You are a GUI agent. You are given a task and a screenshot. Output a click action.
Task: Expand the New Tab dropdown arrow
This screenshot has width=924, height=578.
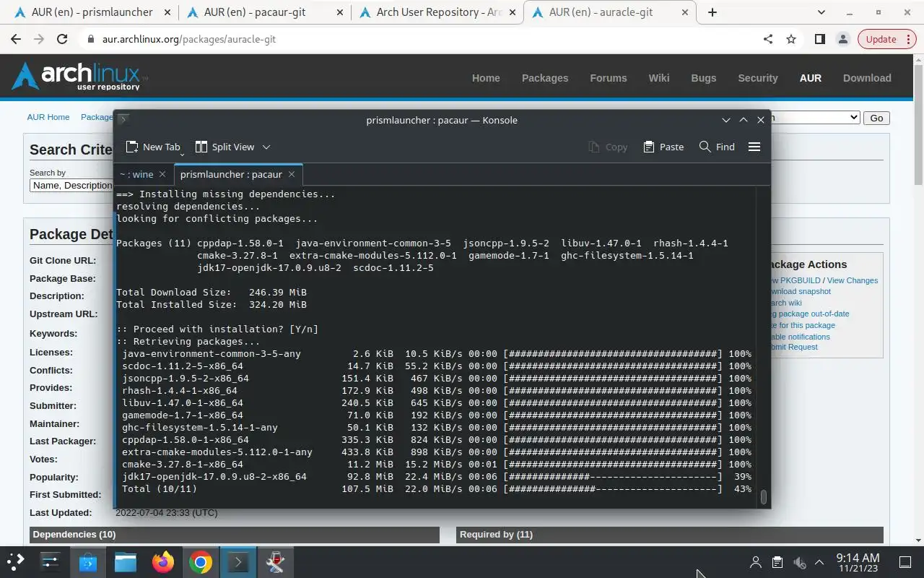pos(182,153)
